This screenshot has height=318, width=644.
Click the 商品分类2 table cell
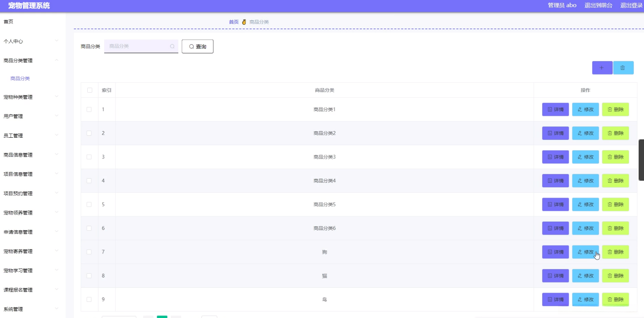tap(324, 133)
